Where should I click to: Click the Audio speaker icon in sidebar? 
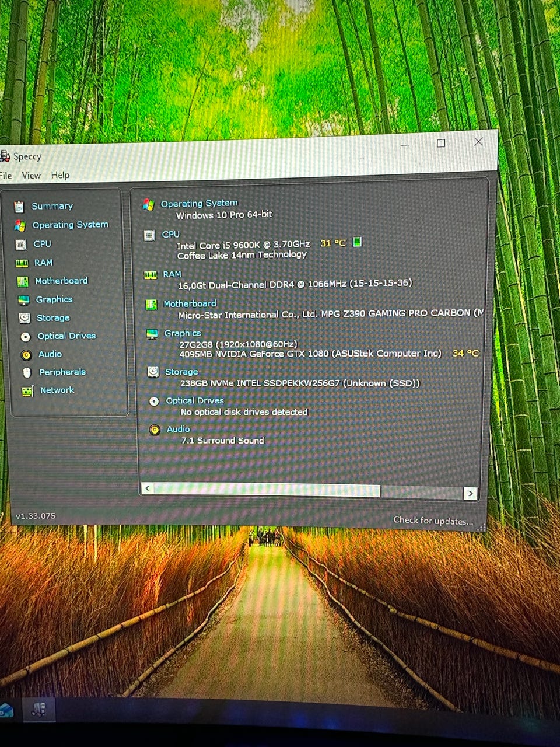26,355
